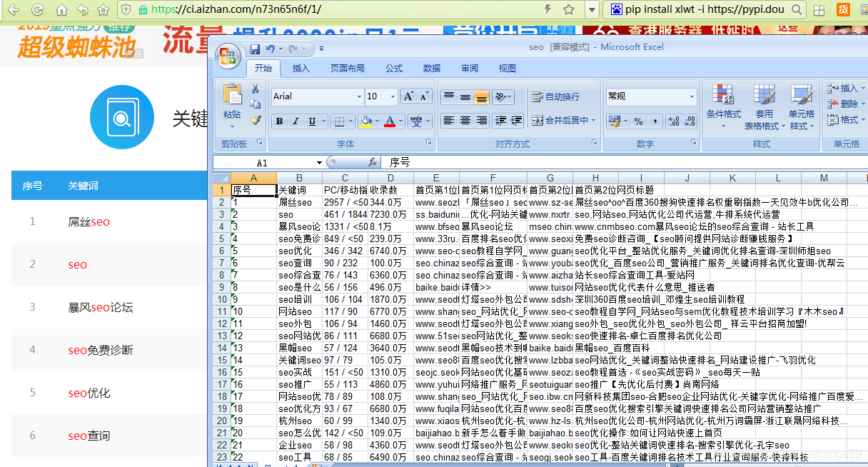Screen dimensions: 868x467
Task: Pick the red font color button
Action: click(x=390, y=121)
